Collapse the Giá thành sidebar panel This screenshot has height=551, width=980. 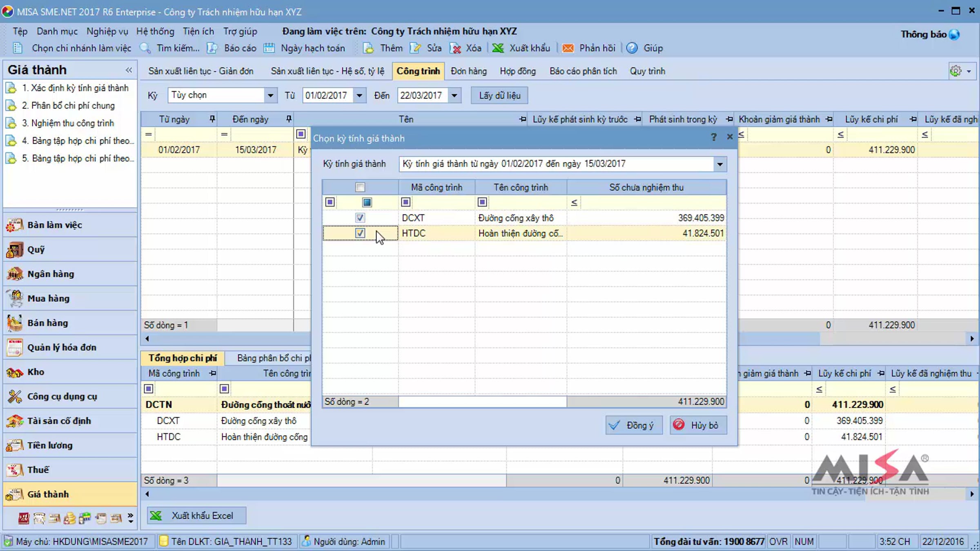tap(129, 70)
